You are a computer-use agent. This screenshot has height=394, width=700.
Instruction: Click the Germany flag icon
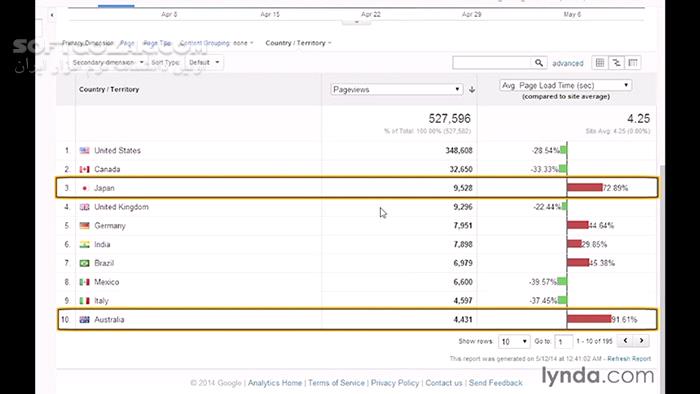pos(84,226)
